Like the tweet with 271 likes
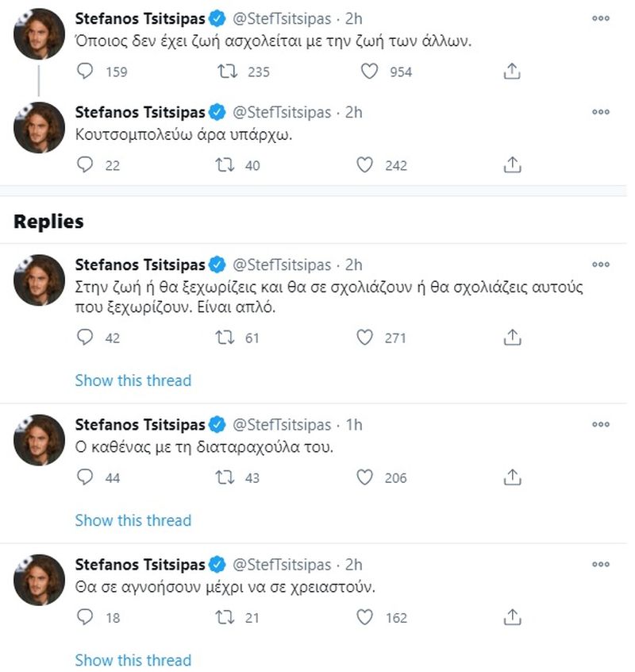The height and width of the screenshot is (672, 635). click(x=365, y=338)
